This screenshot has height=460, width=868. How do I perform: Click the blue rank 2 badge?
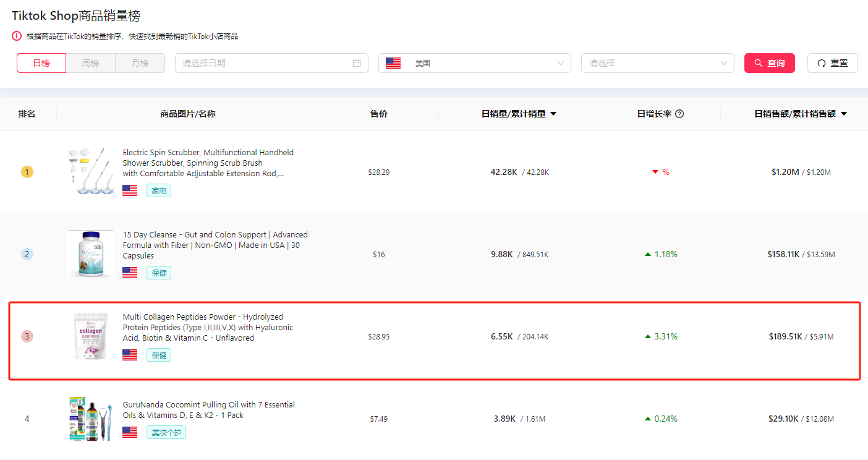27,254
